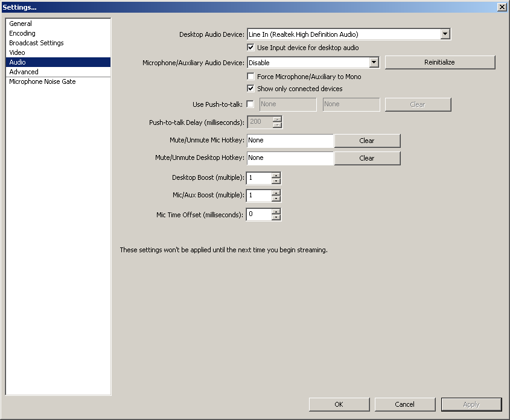
Task: Enable Force Microphone/Auxiliary to Mono
Action: click(x=251, y=77)
